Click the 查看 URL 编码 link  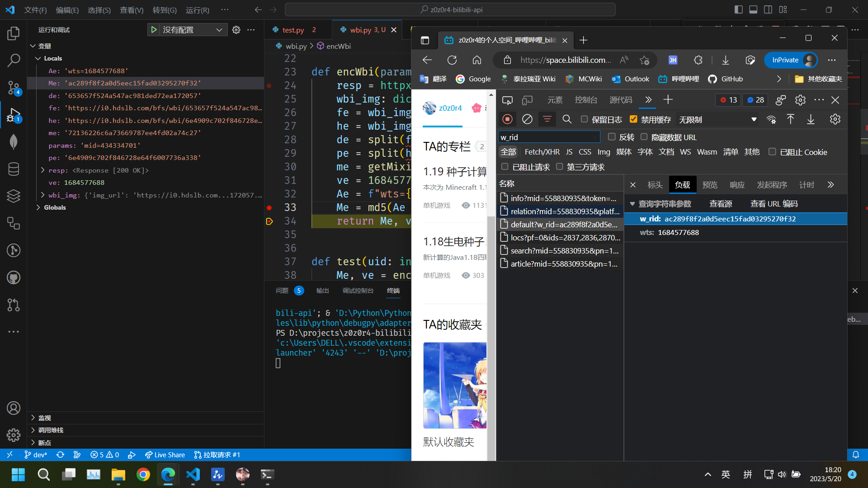coord(773,203)
